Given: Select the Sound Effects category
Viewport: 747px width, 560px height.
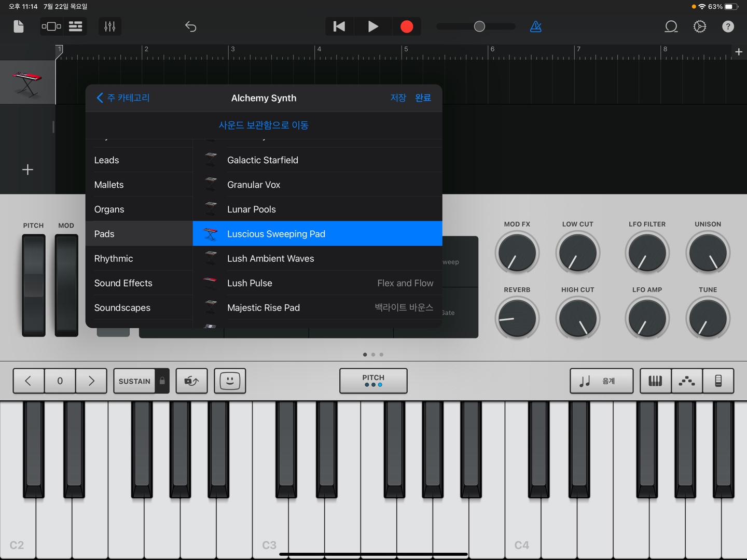Looking at the screenshot, I should (139, 283).
